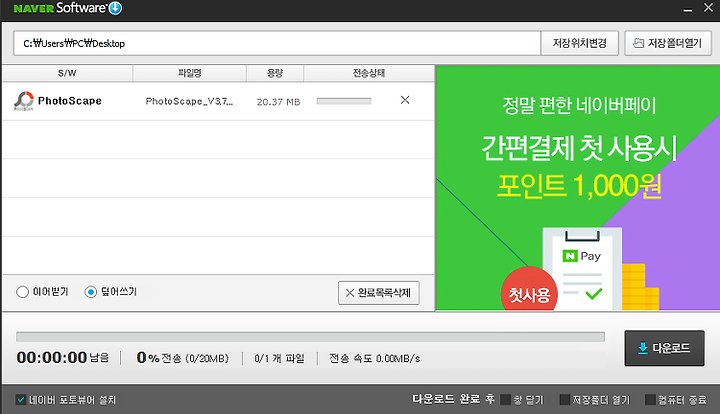The image size is (720, 414).
Task: Minimize the NAVER Software window
Action: tap(687, 9)
